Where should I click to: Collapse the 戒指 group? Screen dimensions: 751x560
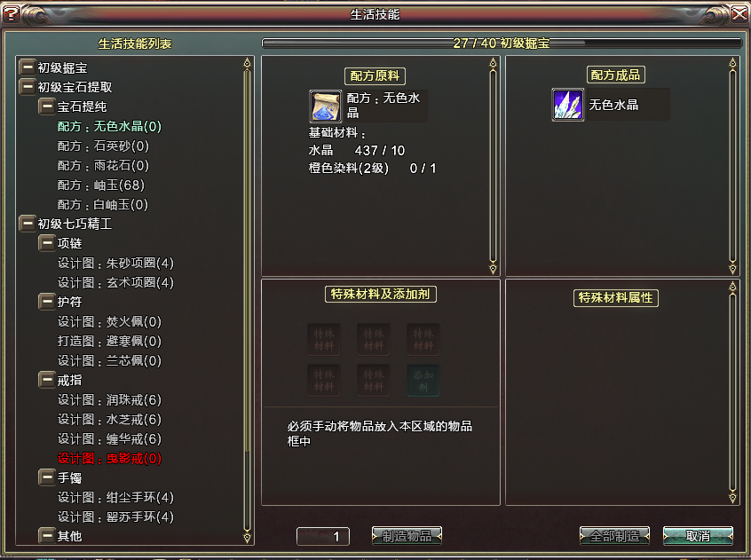click(47, 380)
